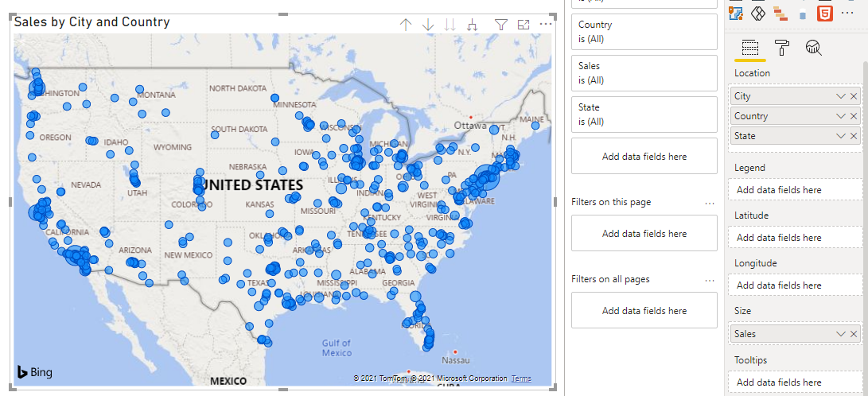Select the UNITED STATES map label
Screen dimensions: 868x396
[252, 184]
